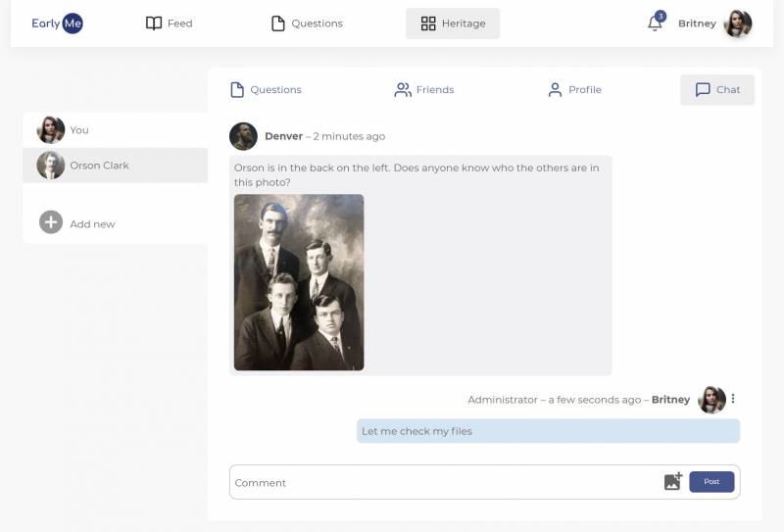Open the Questions tab in the panel

click(266, 89)
